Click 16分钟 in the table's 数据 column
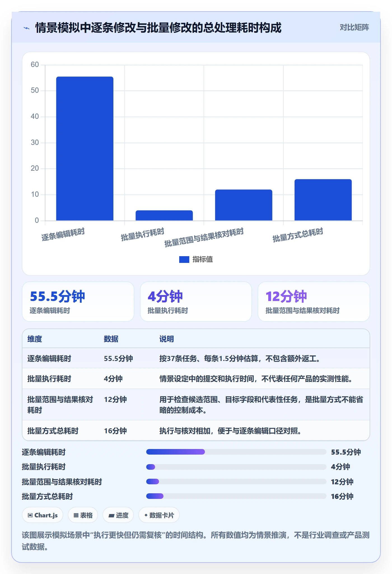Viewport: 392px width, 574px height. click(115, 431)
